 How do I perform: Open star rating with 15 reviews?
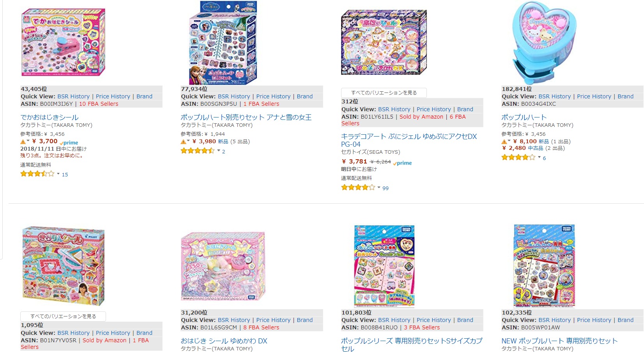pos(37,174)
